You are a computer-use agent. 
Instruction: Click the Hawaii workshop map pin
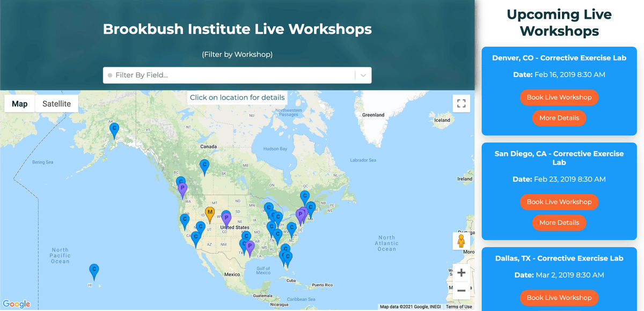(x=94, y=271)
